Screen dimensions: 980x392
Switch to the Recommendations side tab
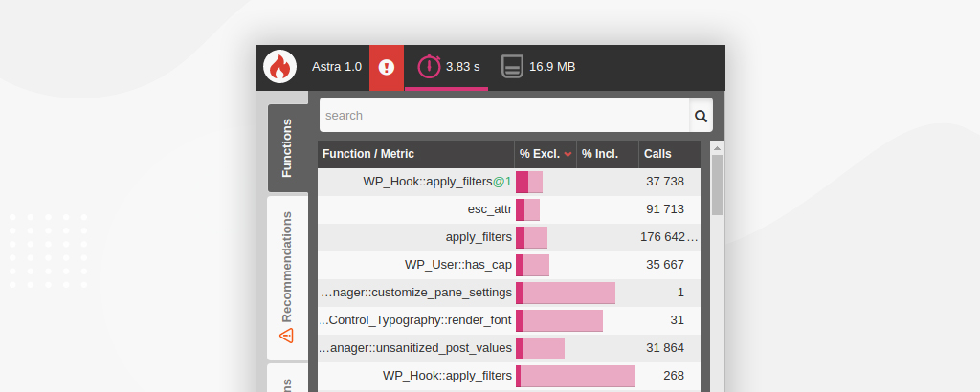(x=287, y=278)
